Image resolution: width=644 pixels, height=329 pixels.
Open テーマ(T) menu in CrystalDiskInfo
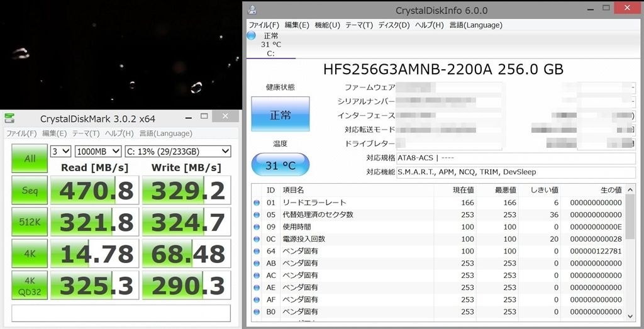[359, 25]
